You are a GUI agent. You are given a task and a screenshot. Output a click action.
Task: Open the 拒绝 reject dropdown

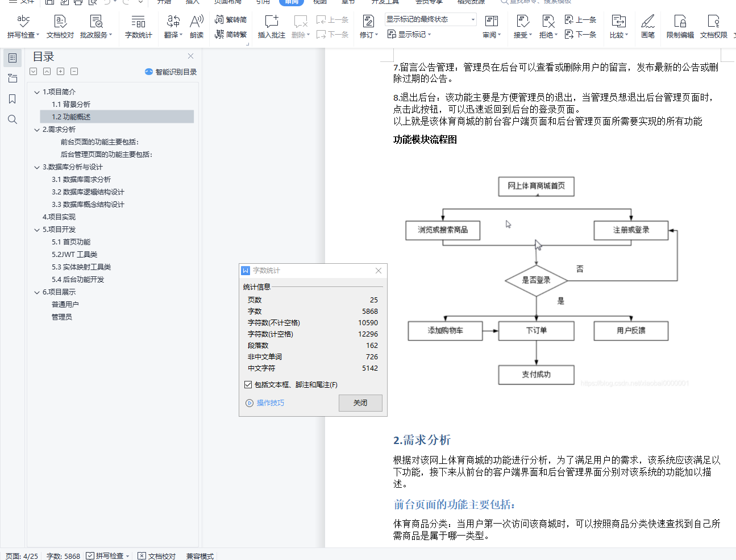(x=548, y=35)
